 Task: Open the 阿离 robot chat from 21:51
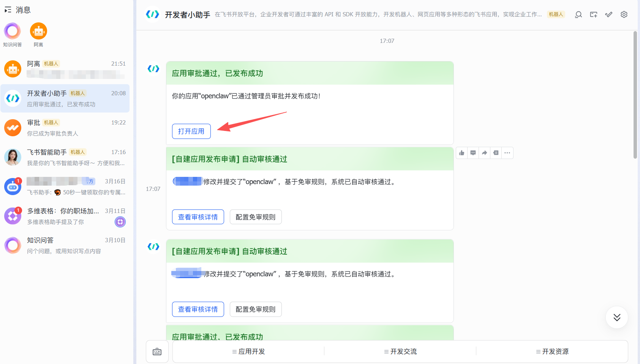(x=65, y=69)
